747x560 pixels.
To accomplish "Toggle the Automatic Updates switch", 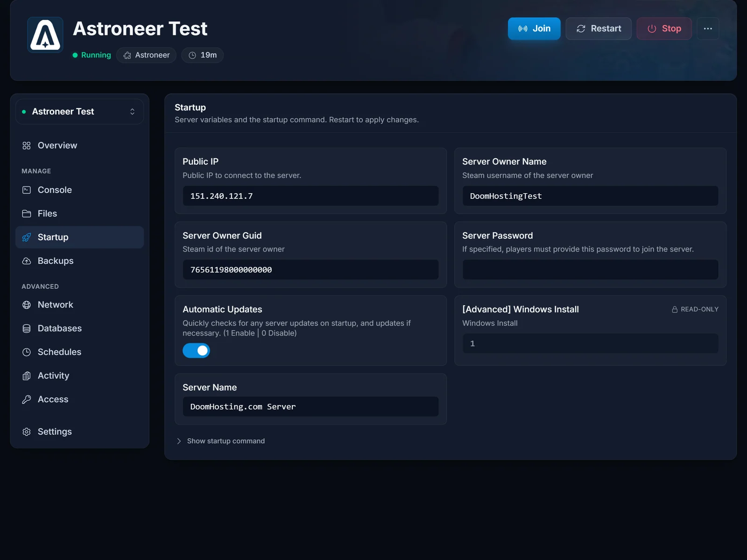I will pos(196,350).
